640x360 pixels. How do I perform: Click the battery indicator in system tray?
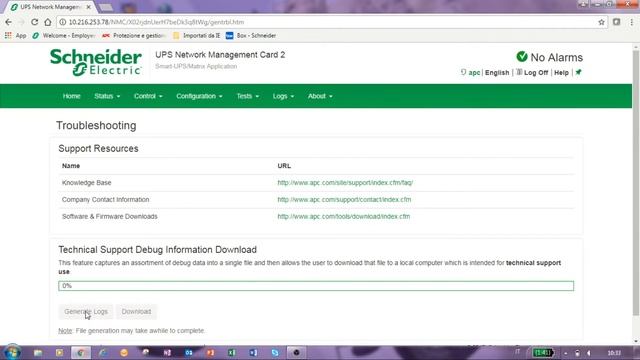coord(543,352)
